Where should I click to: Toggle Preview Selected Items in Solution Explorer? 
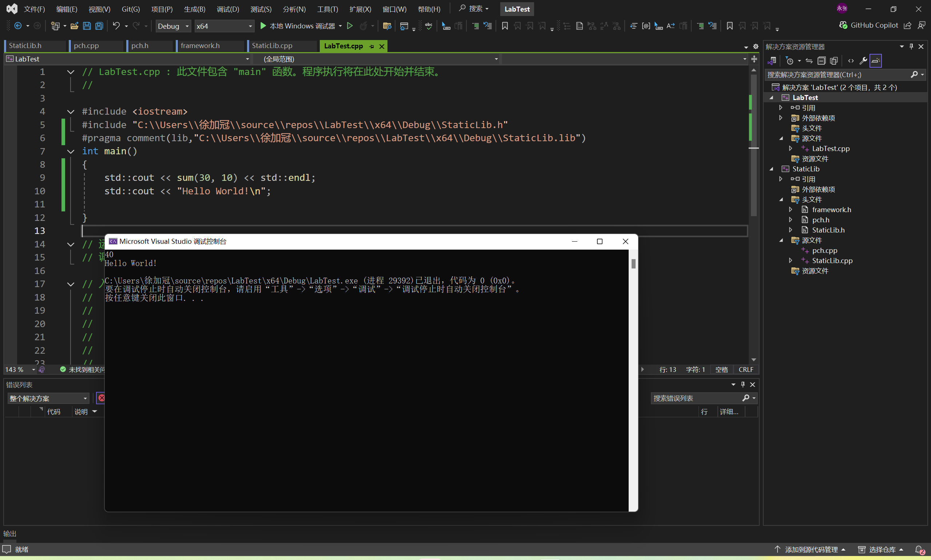click(876, 61)
